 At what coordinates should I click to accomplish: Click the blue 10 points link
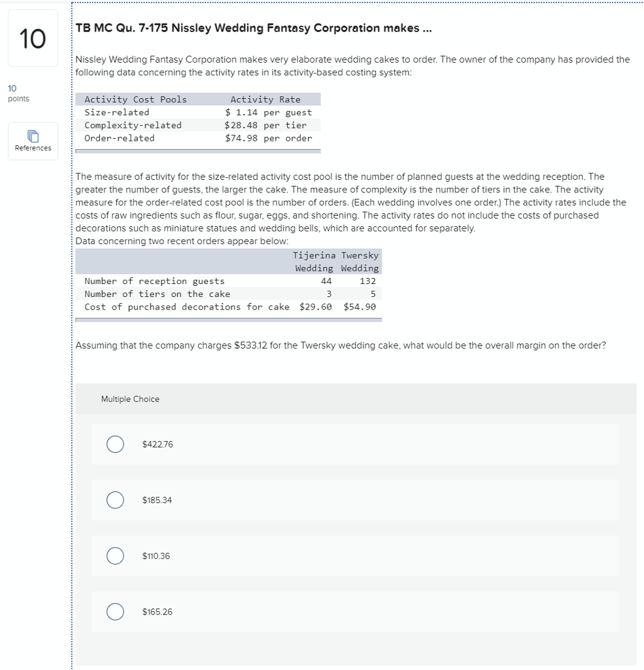point(10,88)
